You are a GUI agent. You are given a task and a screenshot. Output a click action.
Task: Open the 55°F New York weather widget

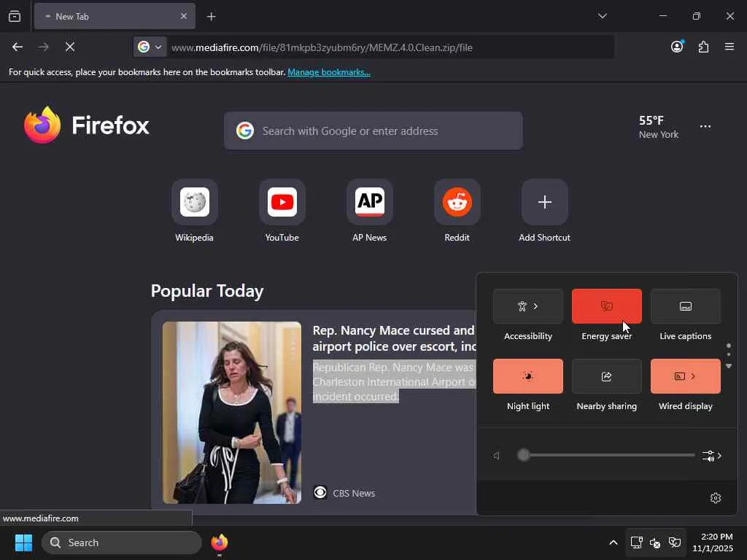pos(659,127)
